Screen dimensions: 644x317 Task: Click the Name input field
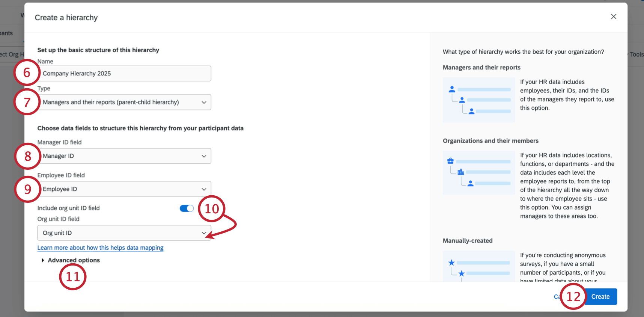click(x=124, y=73)
